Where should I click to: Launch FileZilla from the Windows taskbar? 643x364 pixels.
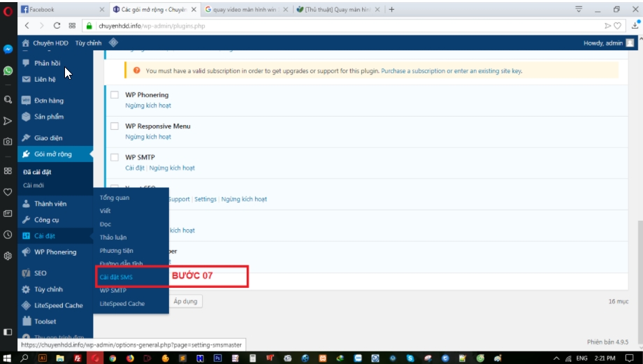point(78,358)
